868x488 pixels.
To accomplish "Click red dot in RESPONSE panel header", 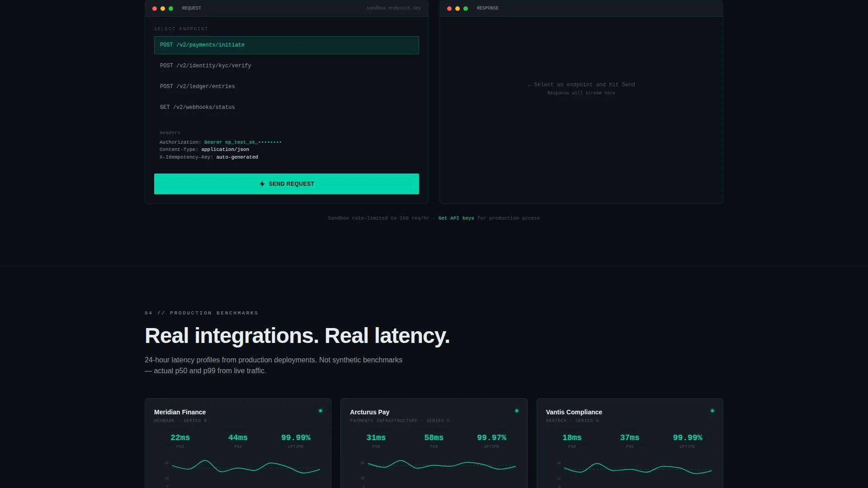I will [449, 9].
